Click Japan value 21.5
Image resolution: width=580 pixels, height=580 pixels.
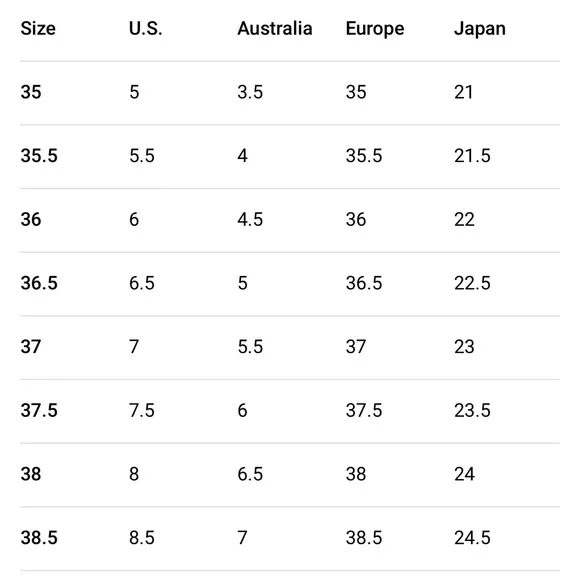tap(472, 156)
